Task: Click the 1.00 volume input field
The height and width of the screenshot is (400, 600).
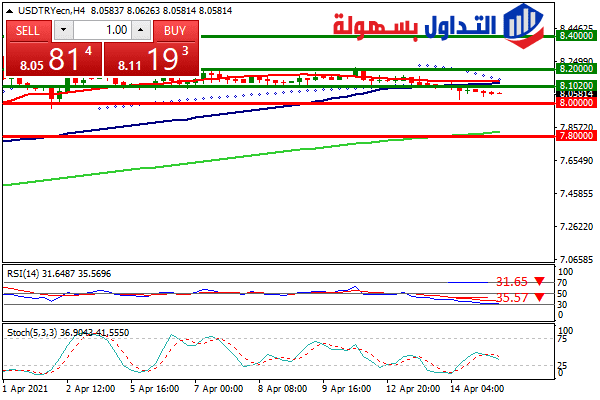Action: tap(102, 30)
